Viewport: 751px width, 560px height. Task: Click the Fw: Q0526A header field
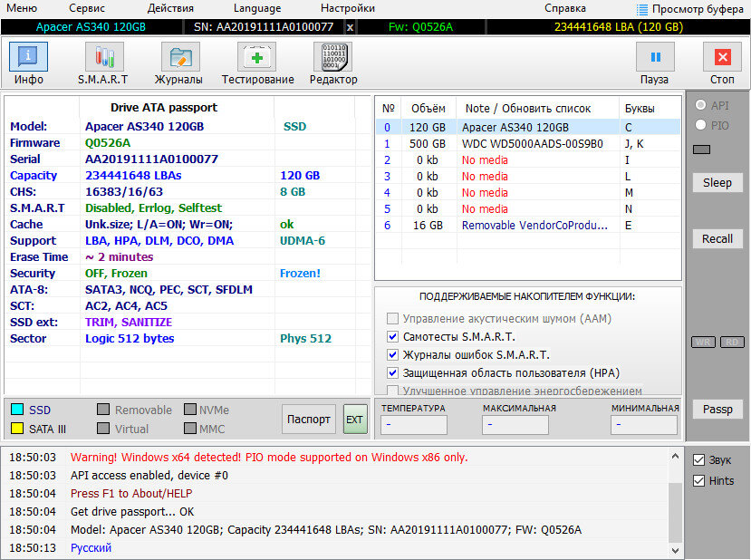420,27
